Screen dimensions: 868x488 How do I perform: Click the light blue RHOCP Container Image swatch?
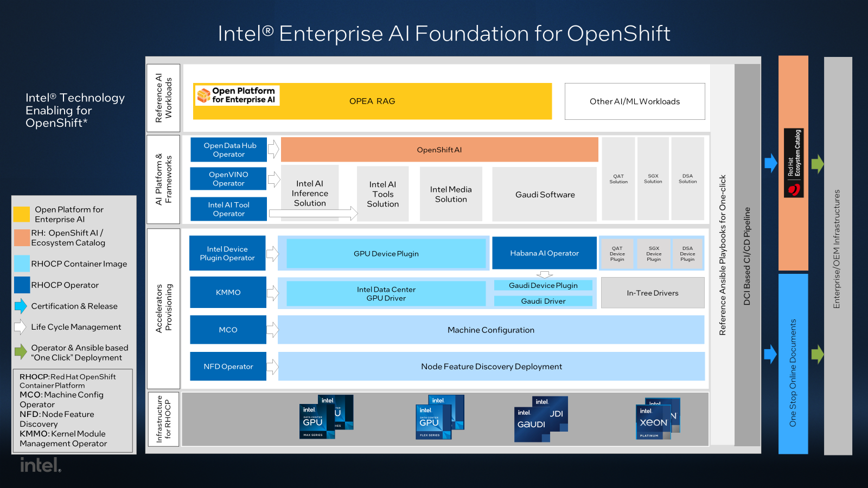22,264
